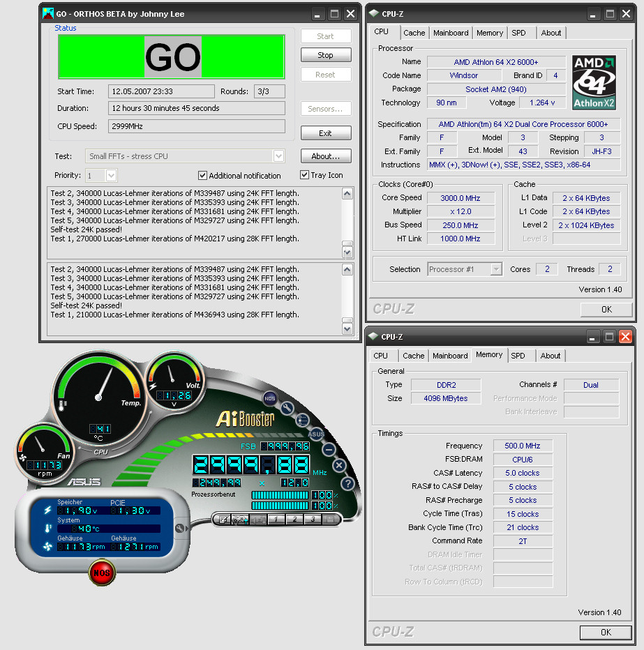This screenshot has height=650, width=644.
Task: Click lower log scroll down arrow
Action: pyautogui.click(x=347, y=328)
